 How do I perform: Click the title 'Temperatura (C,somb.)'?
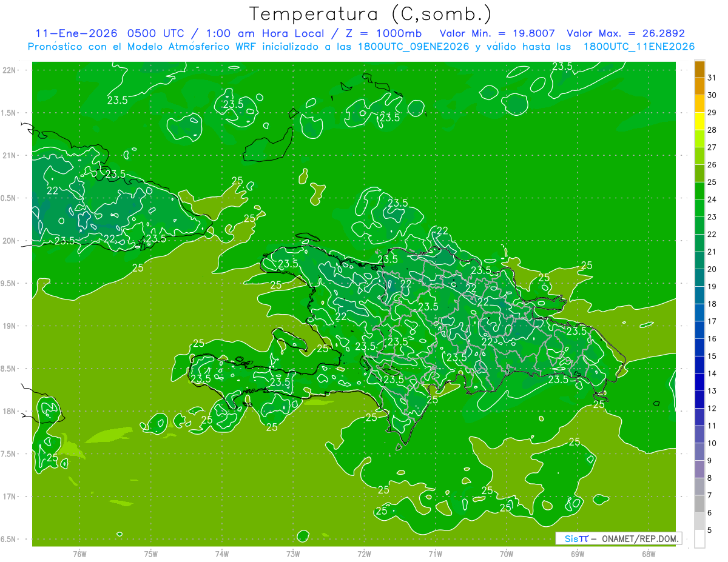(x=371, y=14)
